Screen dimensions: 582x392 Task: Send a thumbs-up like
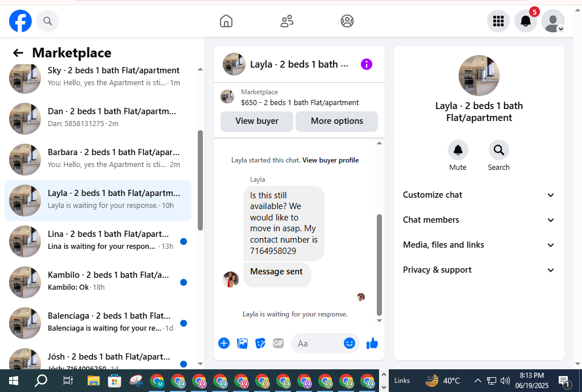pos(372,343)
